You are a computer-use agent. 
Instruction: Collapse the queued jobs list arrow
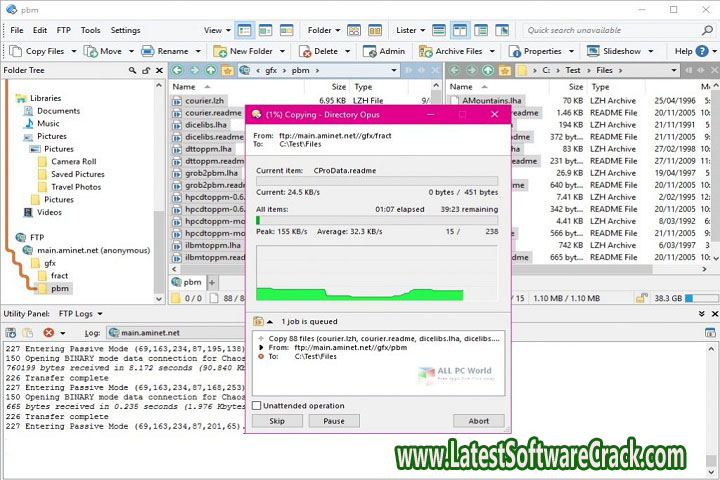(x=268, y=321)
